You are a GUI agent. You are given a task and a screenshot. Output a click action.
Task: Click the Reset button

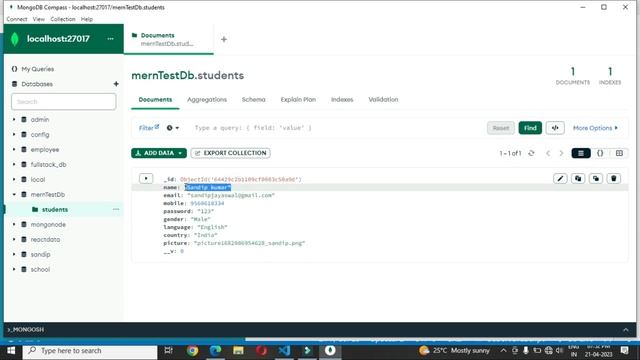[501, 128]
